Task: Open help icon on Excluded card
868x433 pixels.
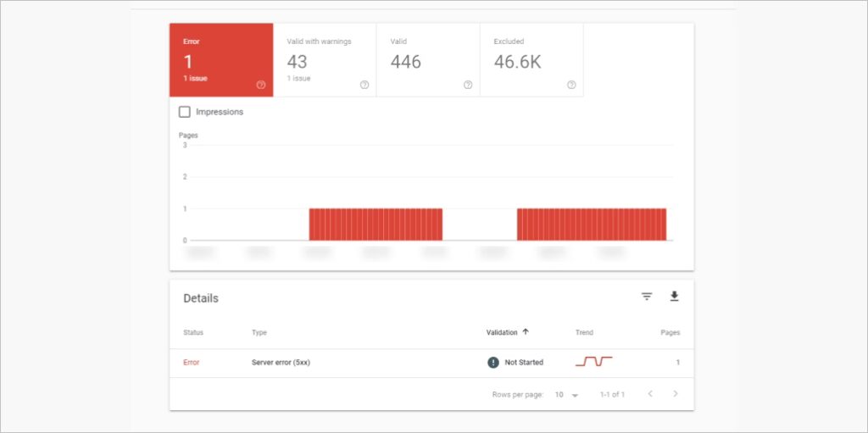Action: (x=571, y=85)
